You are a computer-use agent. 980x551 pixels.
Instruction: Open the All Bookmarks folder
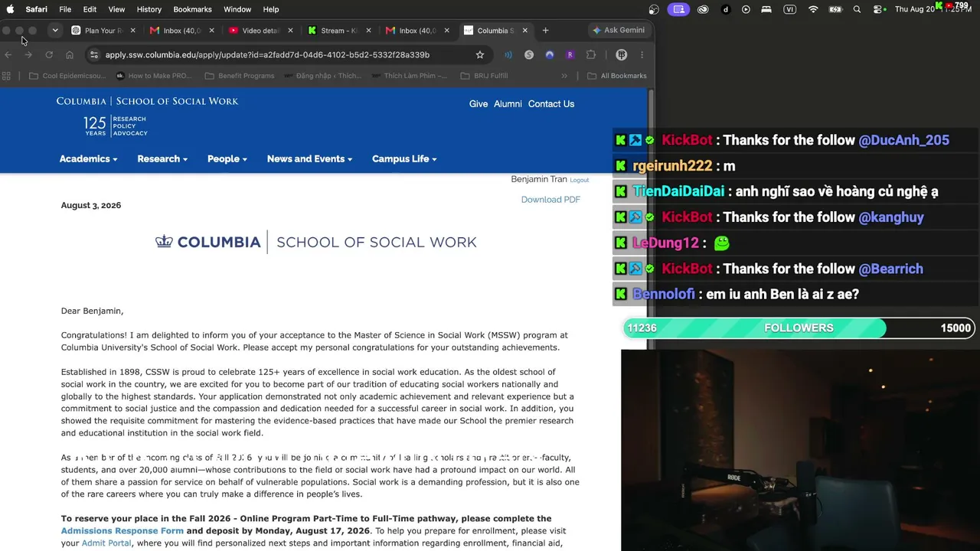[617, 76]
